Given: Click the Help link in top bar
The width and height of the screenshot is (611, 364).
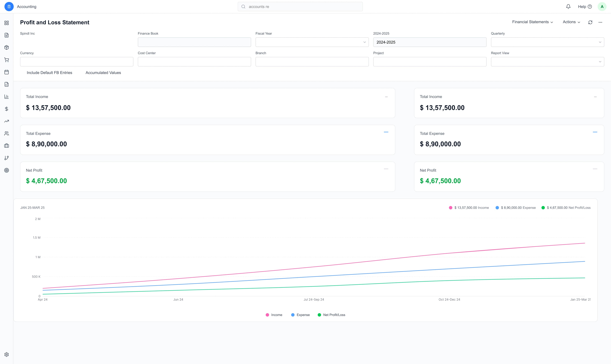Looking at the screenshot, I should tap(585, 7).
